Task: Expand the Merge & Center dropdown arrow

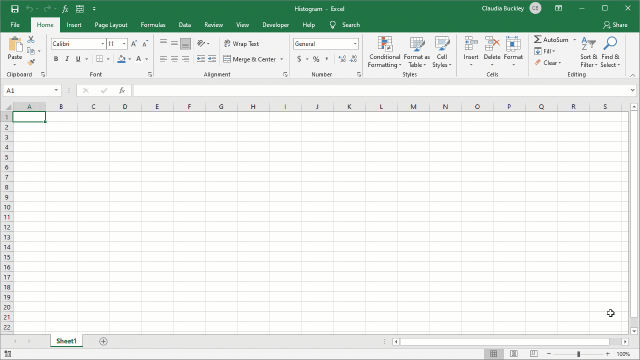Action: tap(282, 59)
